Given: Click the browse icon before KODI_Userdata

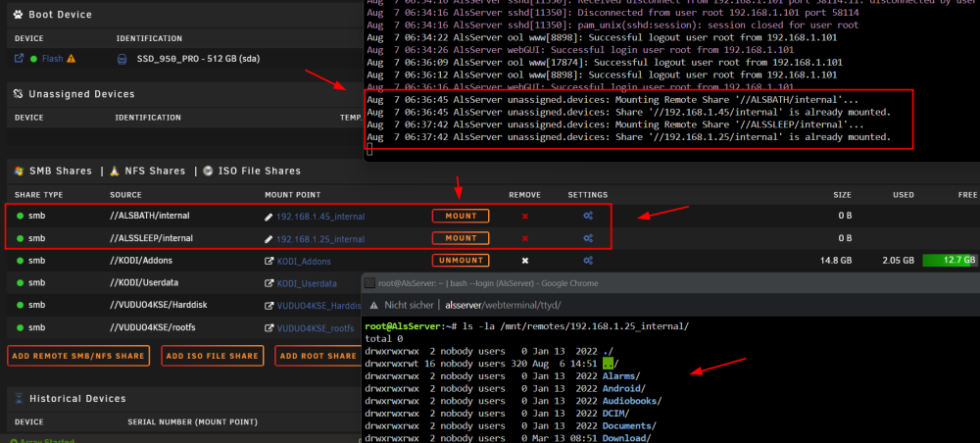Looking at the screenshot, I should 269,283.
